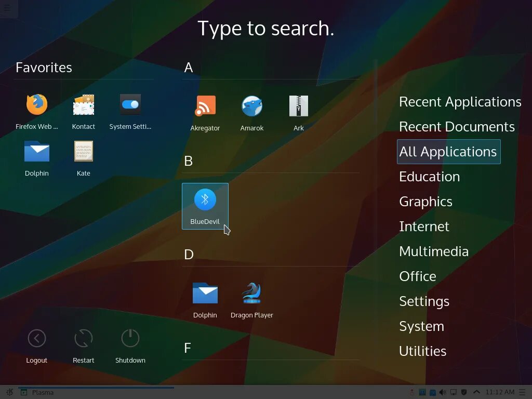Click the 'Type to search.' prompt

pyautogui.click(x=266, y=28)
